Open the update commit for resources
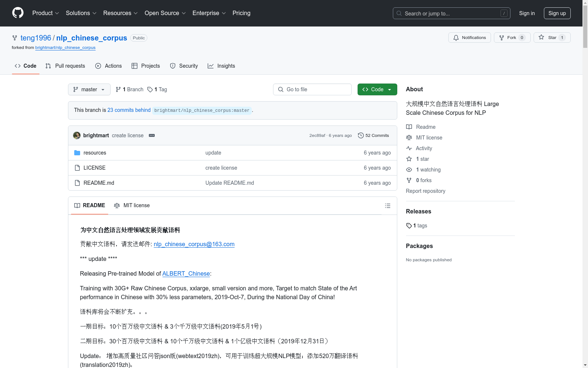The image size is (588, 368). pyautogui.click(x=213, y=153)
